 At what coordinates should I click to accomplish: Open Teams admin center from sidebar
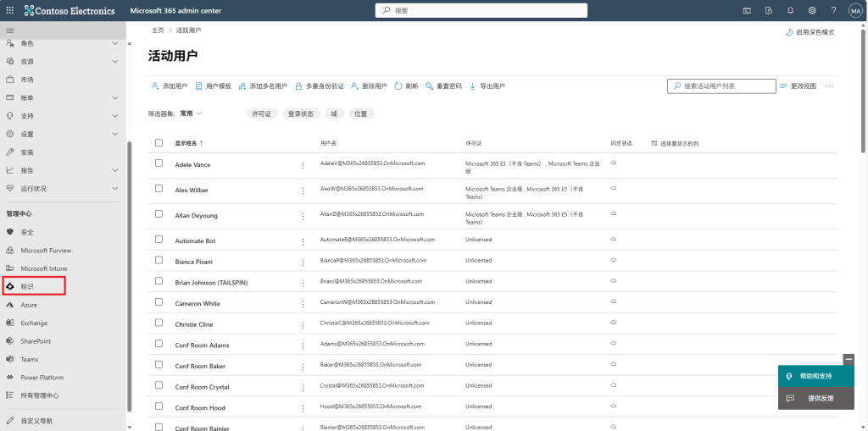point(29,359)
